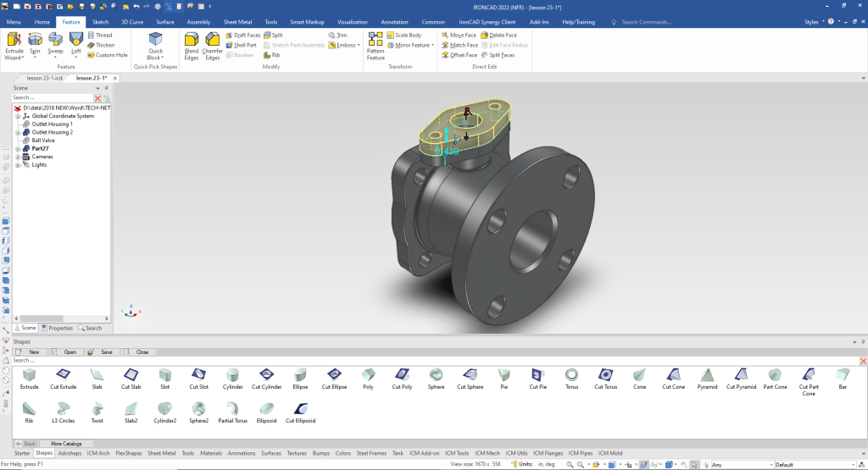Pin the Scene panel with pushpin
The height and width of the screenshot is (470, 868).
click(x=106, y=87)
